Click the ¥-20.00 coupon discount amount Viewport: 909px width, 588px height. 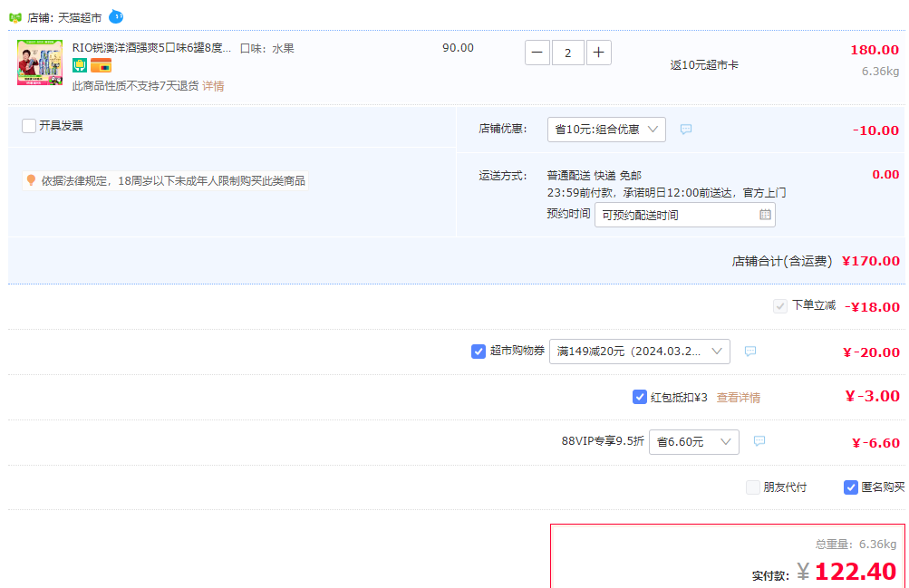(871, 352)
